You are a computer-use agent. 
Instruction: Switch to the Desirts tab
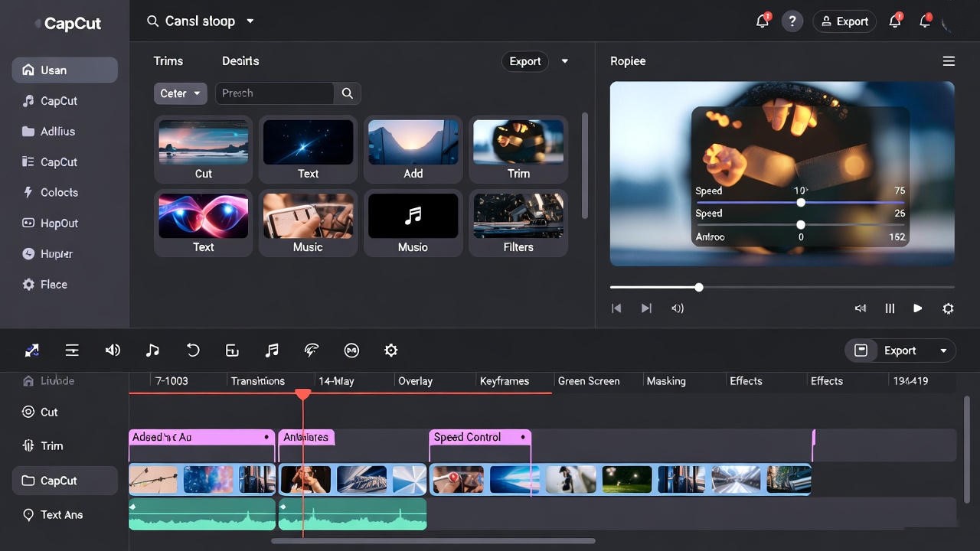point(240,60)
